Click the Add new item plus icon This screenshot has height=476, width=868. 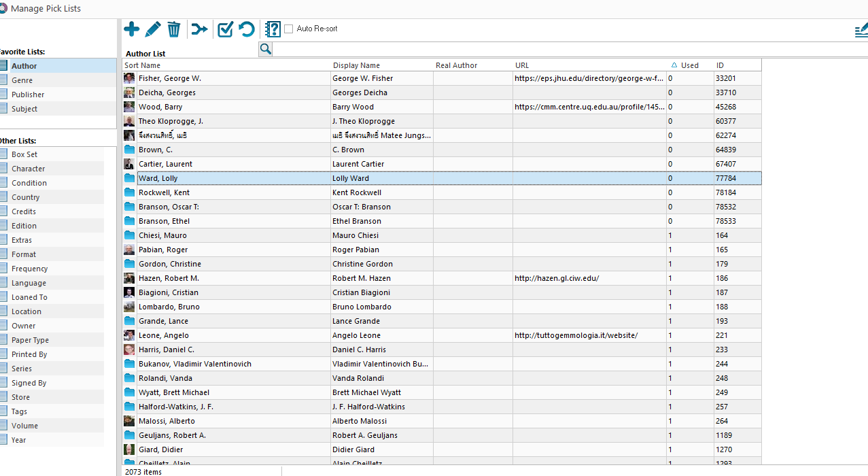point(132,29)
